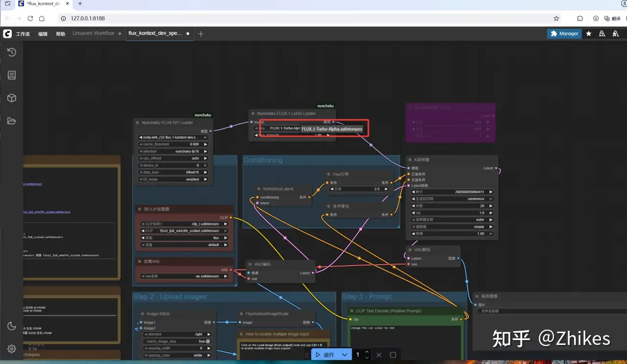Viewport: 627px width, 364px height.
Task: Adjust the 引导 2.5 value
Action: click(360, 189)
